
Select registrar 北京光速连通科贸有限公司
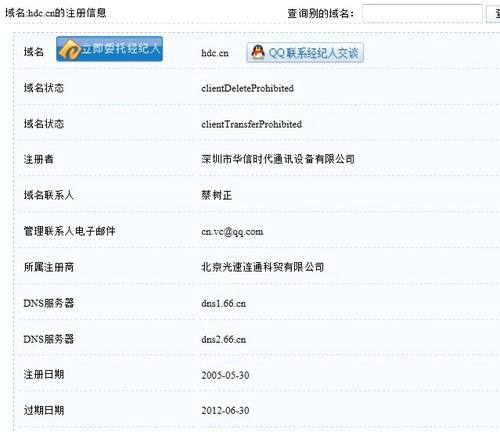pos(262,267)
